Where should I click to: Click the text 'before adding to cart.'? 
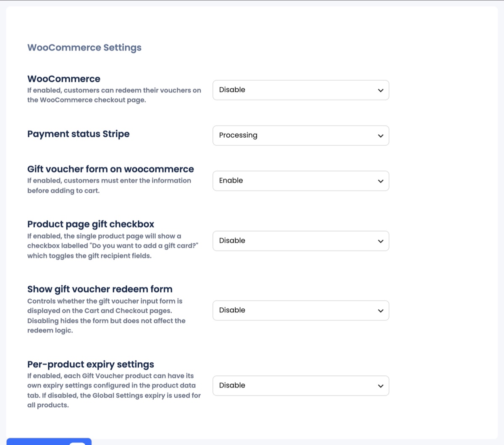coord(63,191)
